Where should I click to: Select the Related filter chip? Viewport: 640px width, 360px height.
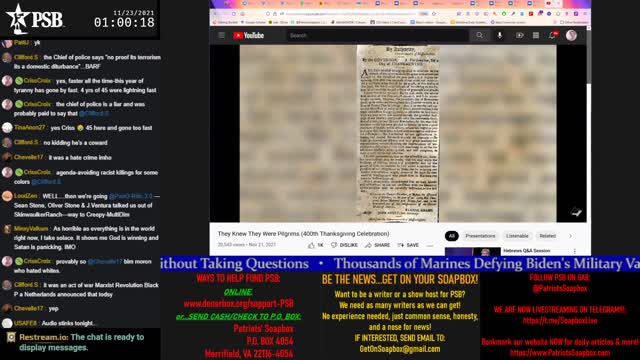(547, 236)
